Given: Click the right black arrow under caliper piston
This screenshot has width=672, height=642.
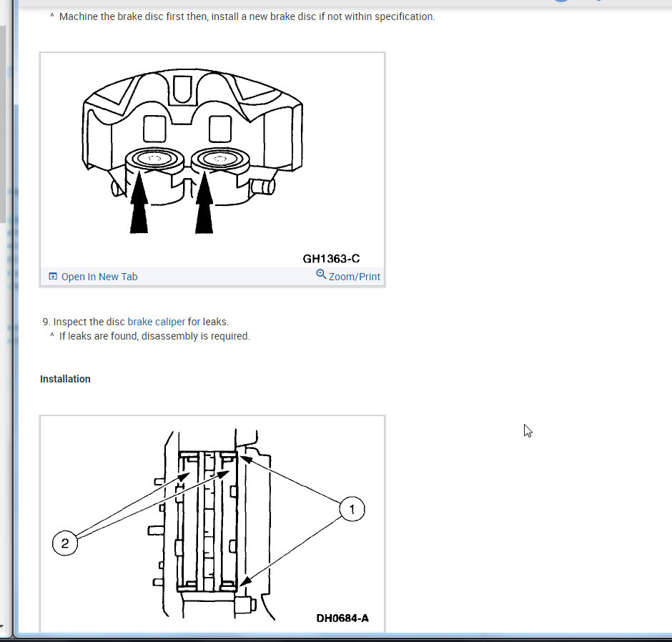Looking at the screenshot, I should click(x=204, y=202).
